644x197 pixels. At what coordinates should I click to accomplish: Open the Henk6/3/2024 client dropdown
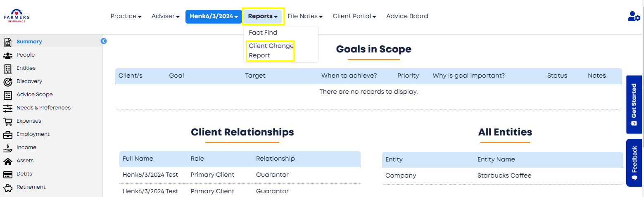pos(214,17)
